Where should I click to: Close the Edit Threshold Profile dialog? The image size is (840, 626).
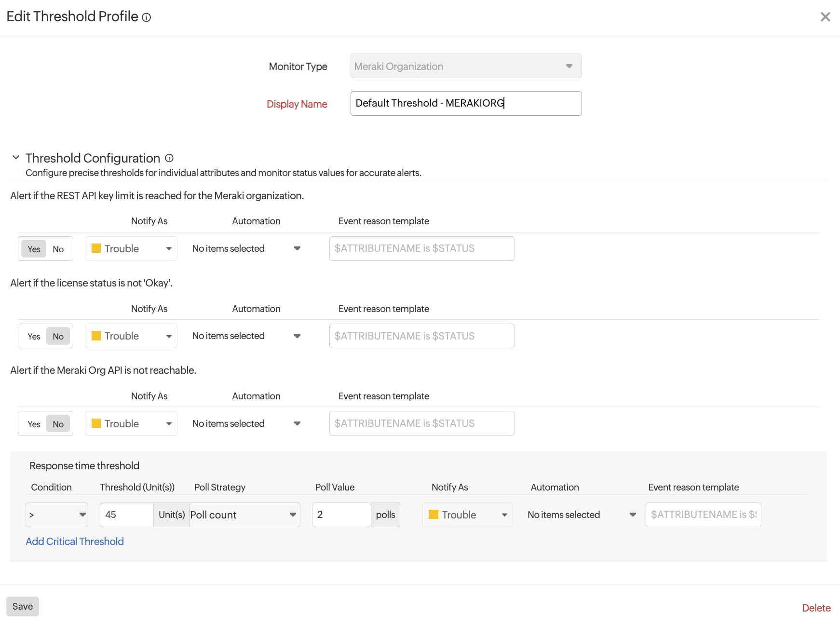tap(825, 17)
